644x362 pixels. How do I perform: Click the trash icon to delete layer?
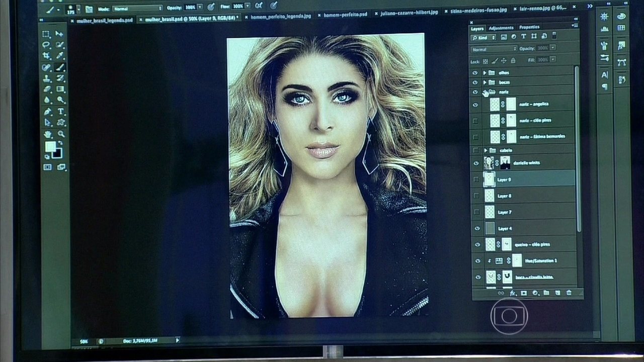click(x=569, y=293)
